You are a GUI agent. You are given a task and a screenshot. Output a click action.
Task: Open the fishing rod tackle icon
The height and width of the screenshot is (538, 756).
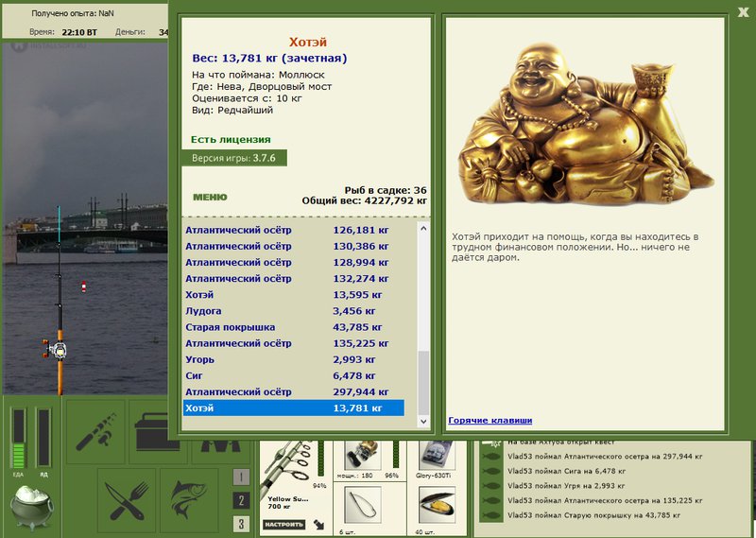coord(95,431)
